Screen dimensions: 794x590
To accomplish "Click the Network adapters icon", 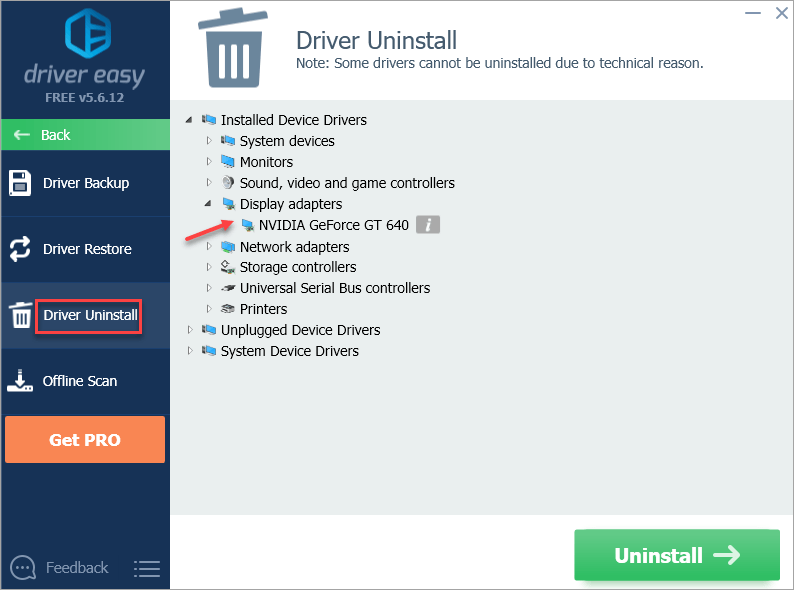I will coord(228,247).
